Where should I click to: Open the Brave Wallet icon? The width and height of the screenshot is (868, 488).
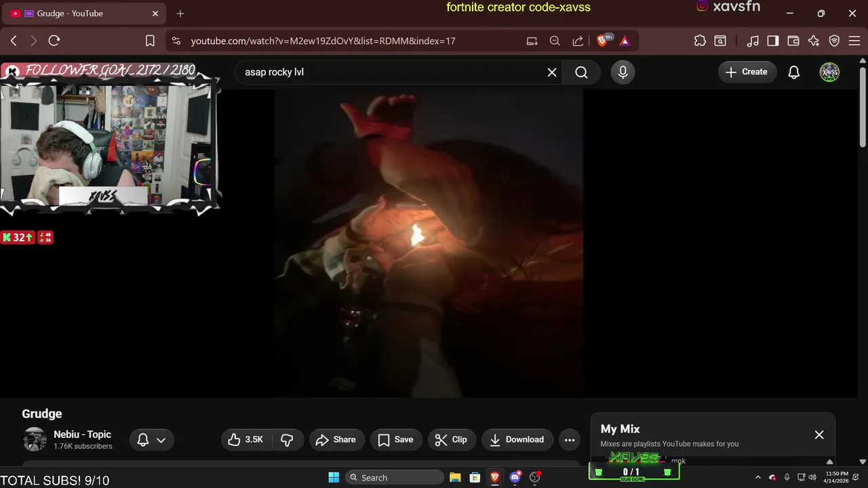click(x=793, y=41)
